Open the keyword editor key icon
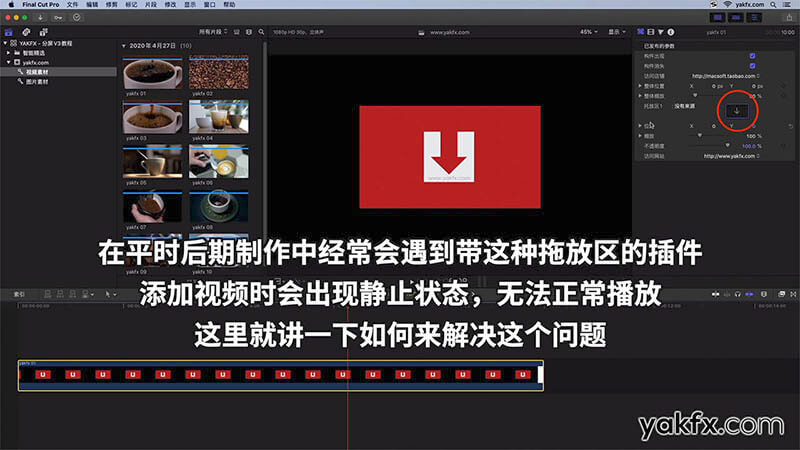800x450 pixels. pyautogui.click(x=58, y=17)
